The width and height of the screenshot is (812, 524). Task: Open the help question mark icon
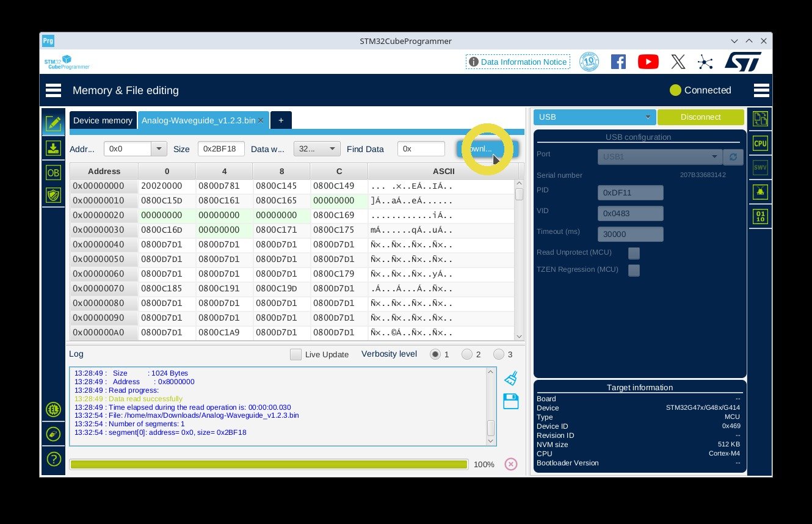[x=54, y=459]
